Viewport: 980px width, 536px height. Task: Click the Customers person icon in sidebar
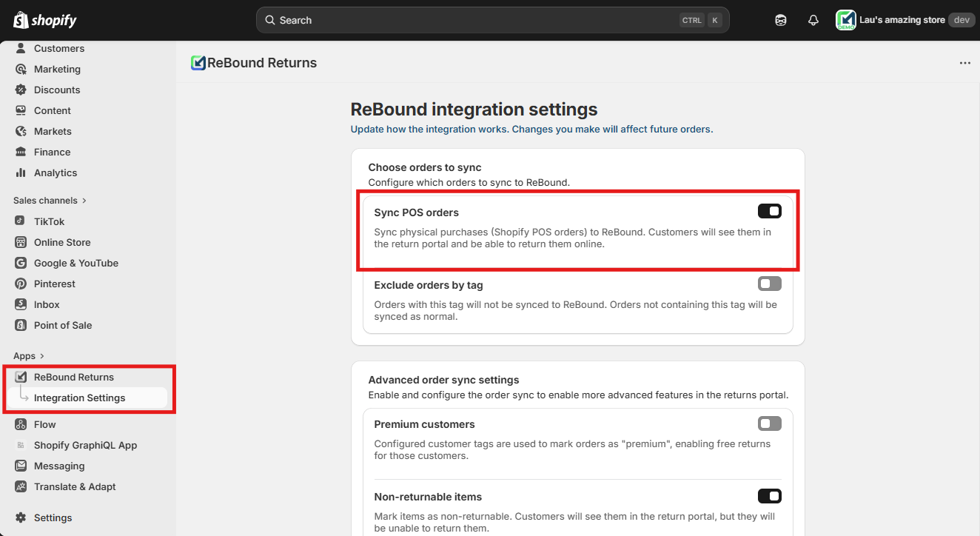[x=21, y=48]
